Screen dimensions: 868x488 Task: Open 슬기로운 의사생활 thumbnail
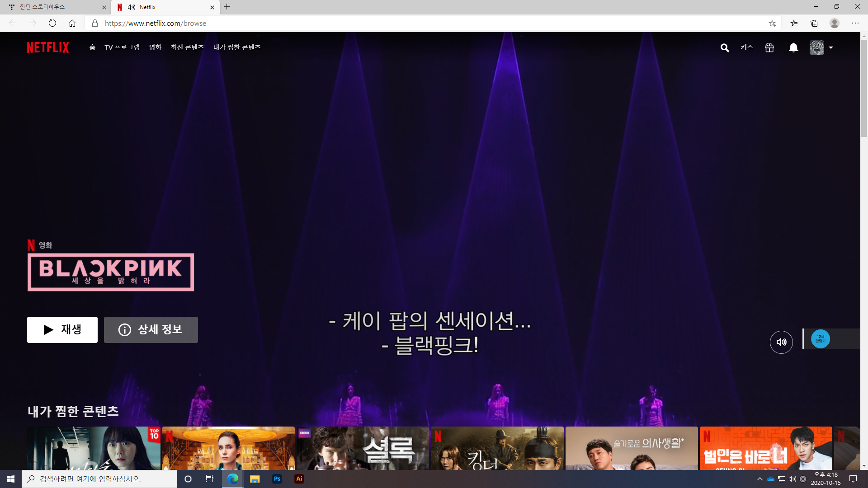pyautogui.click(x=632, y=448)
